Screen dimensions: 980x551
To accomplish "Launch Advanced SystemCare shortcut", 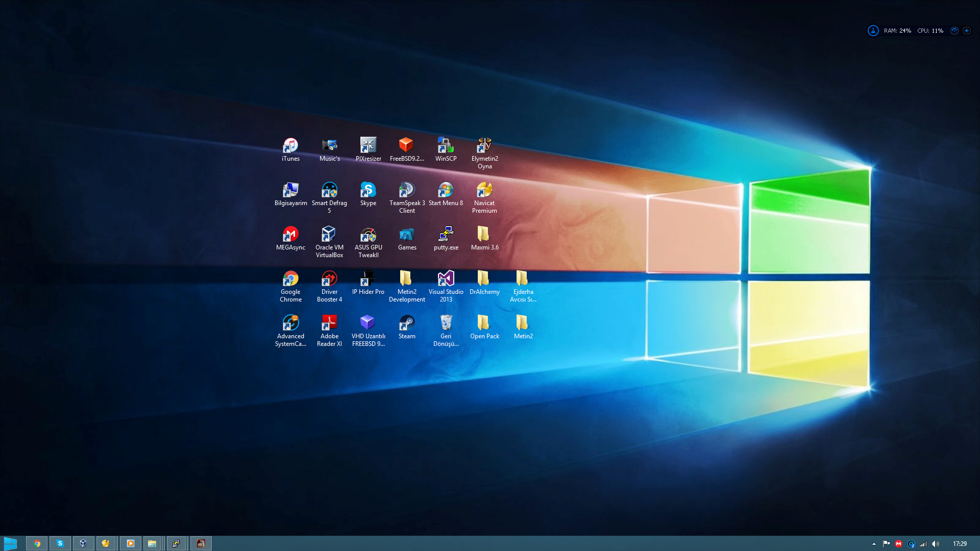I will click(x=290, y=331).
